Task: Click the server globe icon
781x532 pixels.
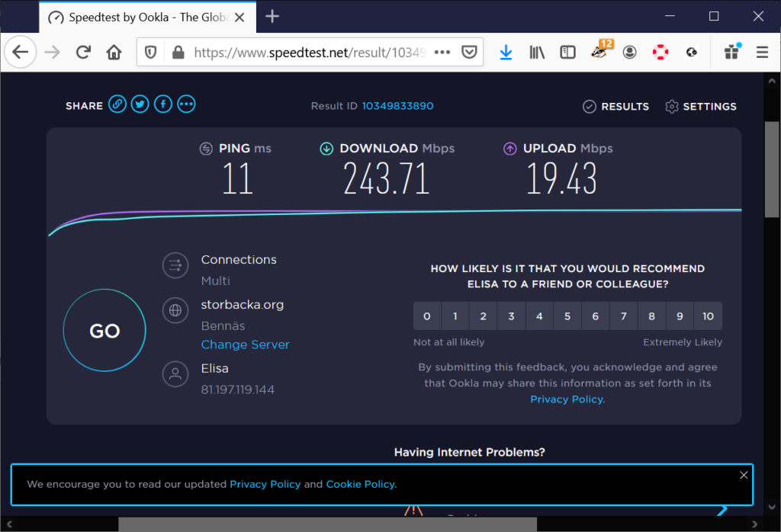Action: point(175,310)
